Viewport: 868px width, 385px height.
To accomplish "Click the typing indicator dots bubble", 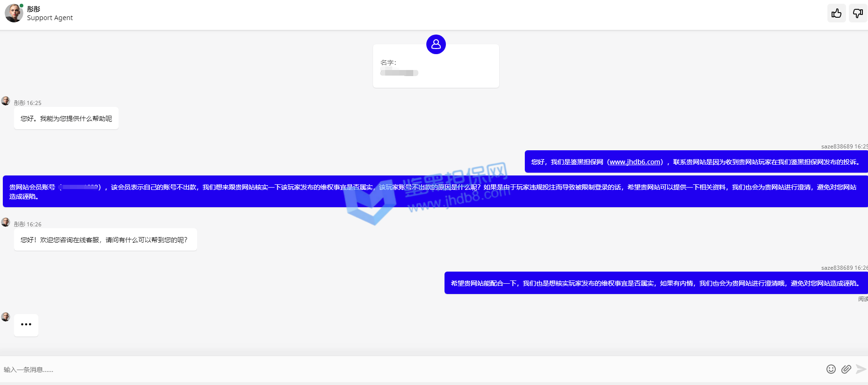I will pyautogui.click(x=26, y=325).
